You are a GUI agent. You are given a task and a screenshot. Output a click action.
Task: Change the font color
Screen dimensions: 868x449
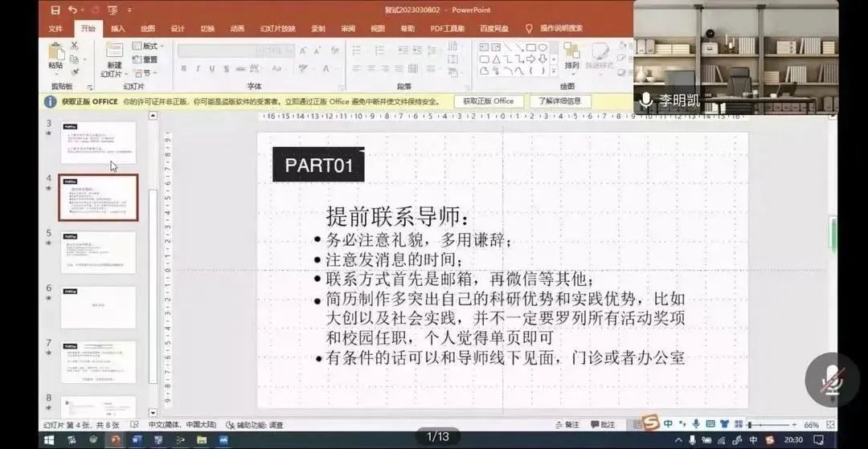[x=326, y=68]
